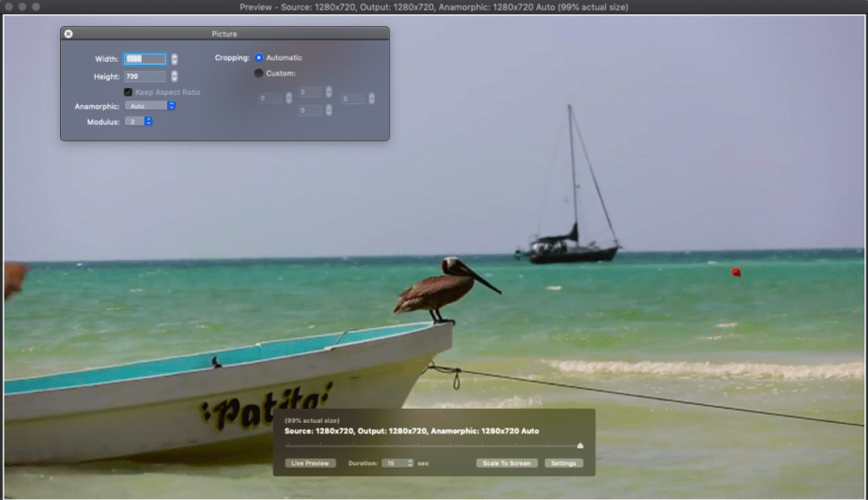Click the Height field showing 720
The height and width of the screenshot is (500, 868).
[145, 76]
